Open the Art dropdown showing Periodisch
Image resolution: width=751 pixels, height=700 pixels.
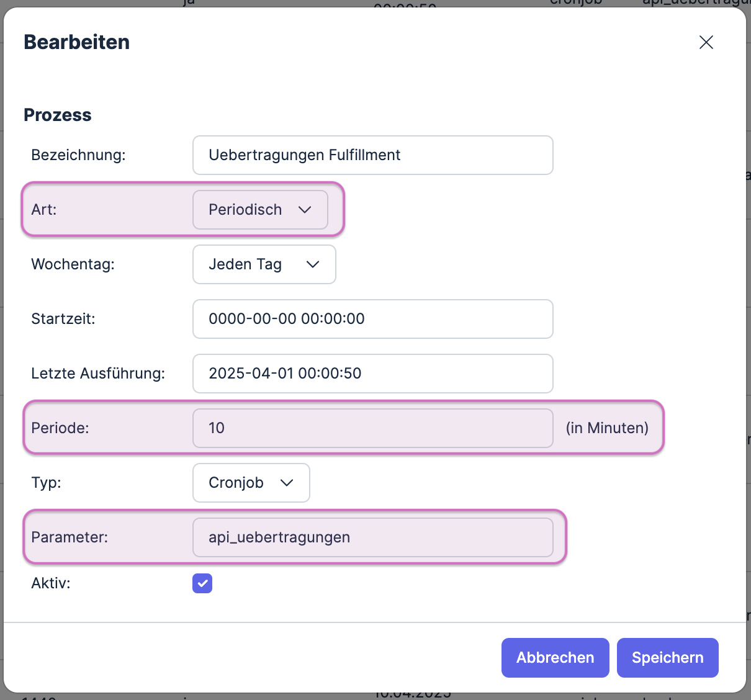[260, 210]
